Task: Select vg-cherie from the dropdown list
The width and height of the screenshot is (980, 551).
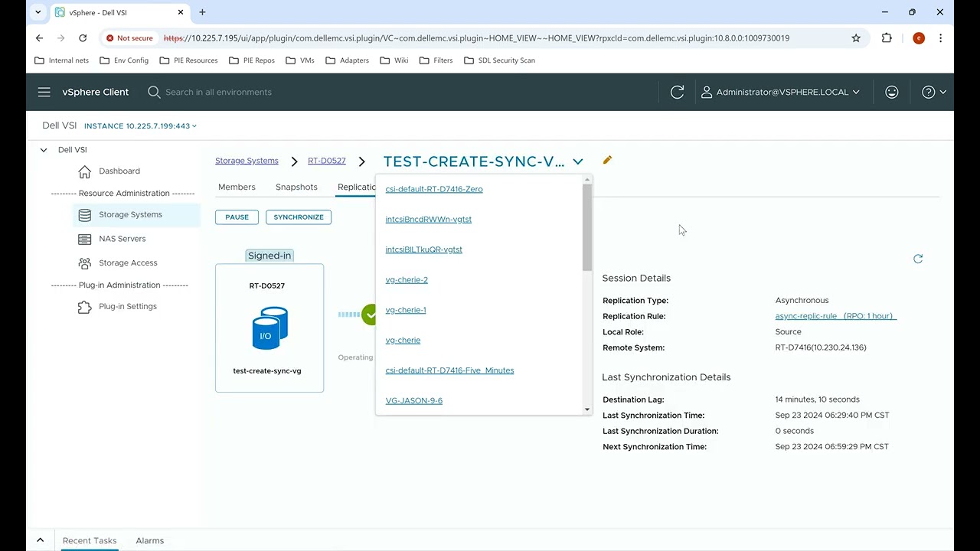Action: pos(403,340)
